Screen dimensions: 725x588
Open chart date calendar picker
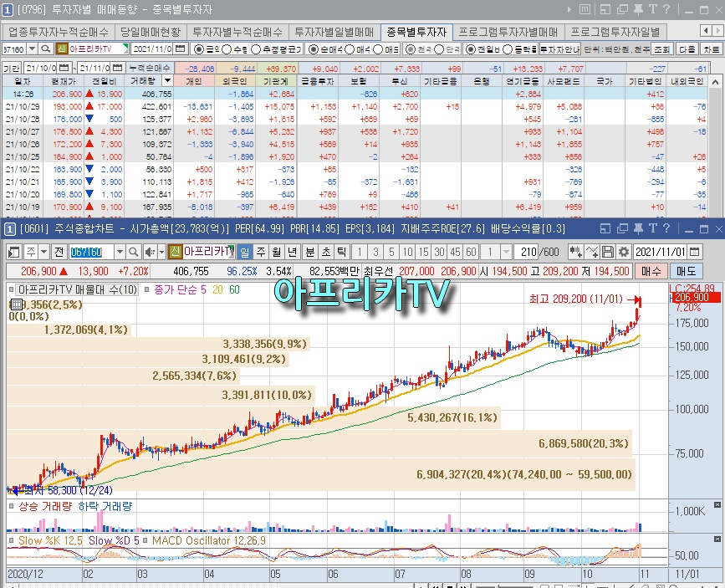(x=694, y=252)
